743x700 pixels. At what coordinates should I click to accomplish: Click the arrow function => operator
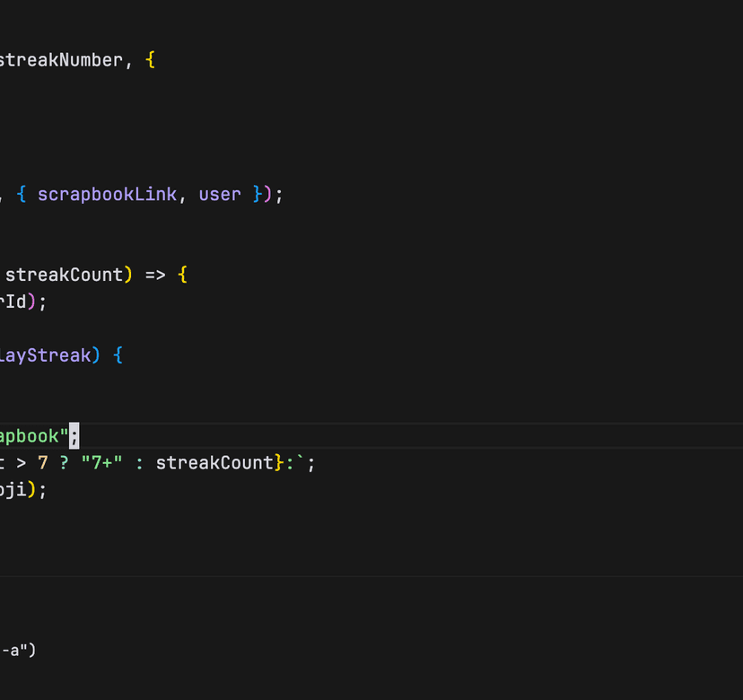[x=155, y=275]
